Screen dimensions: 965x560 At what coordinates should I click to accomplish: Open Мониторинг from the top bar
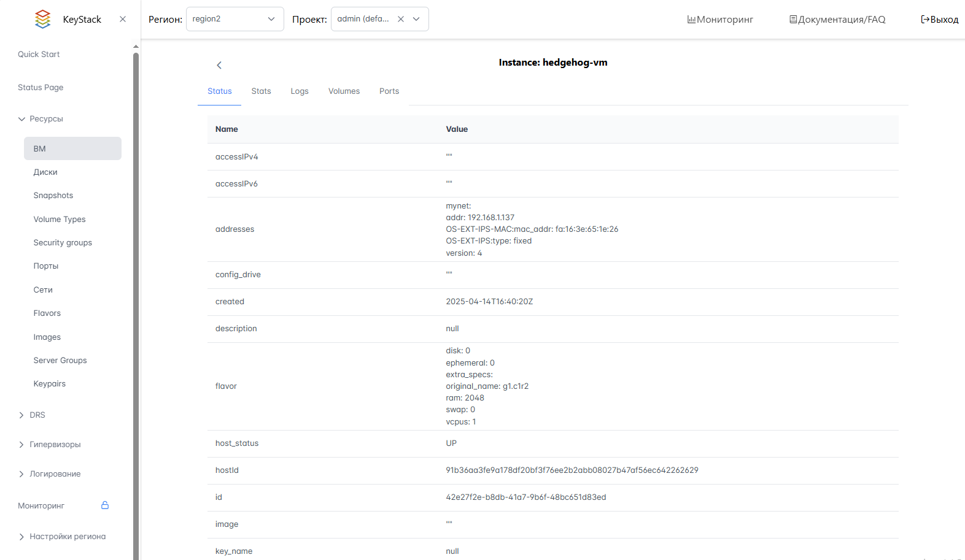pos(720,20)
